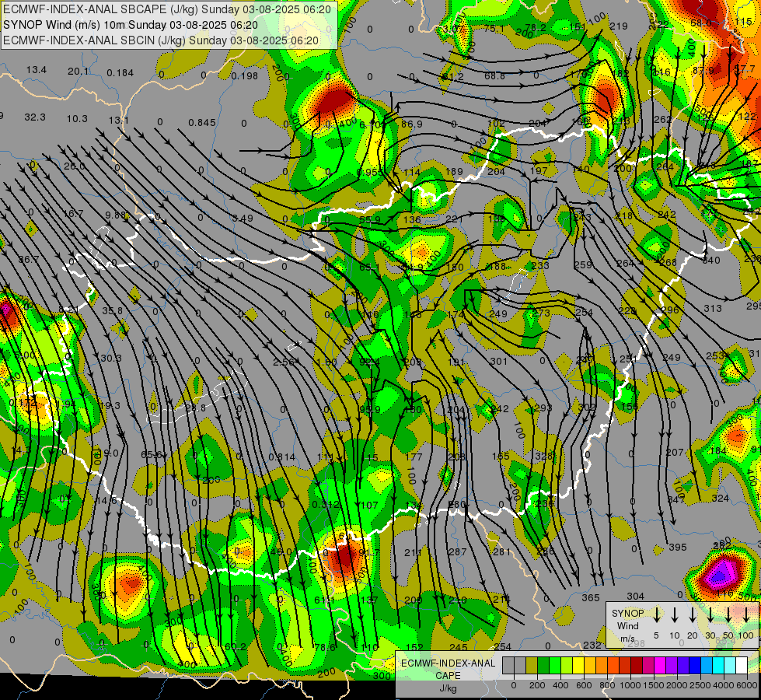761x700 pixels.
Task: Pick the lime yellow-green CAPE legend swatch
Action: pos(567,666)
